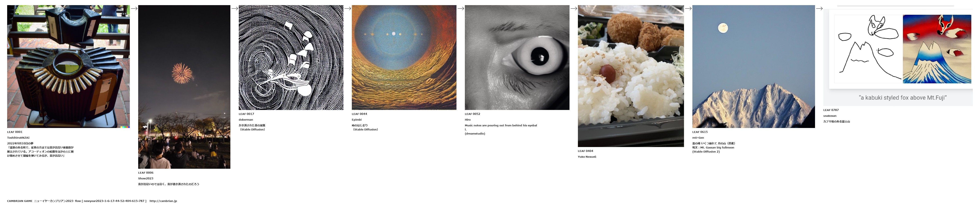View the black-and-white spiral artwork

click(x=291, y=58)
